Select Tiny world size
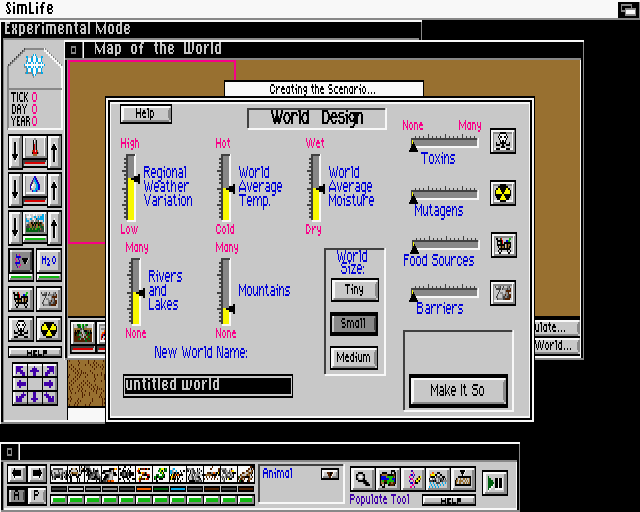 [x=354, y=290]
